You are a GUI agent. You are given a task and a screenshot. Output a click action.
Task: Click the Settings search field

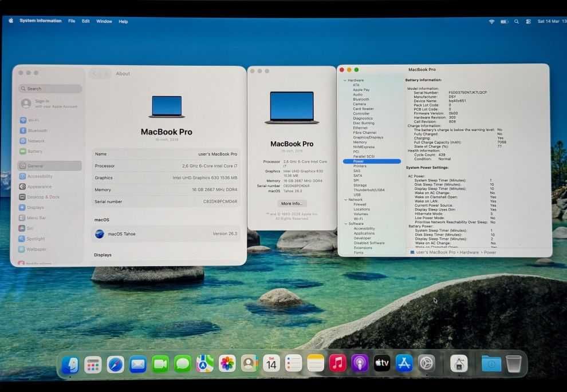(50, 89)
